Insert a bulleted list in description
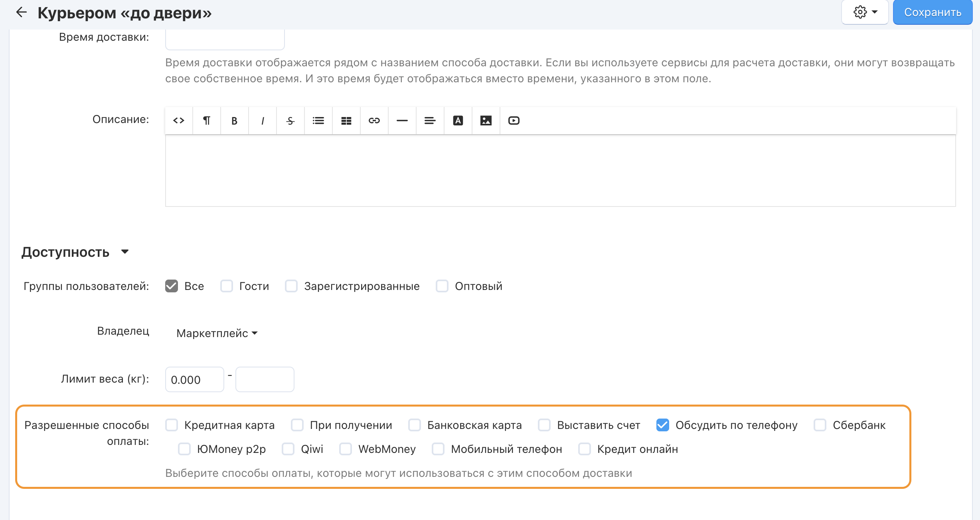 (x=318, y=121)
